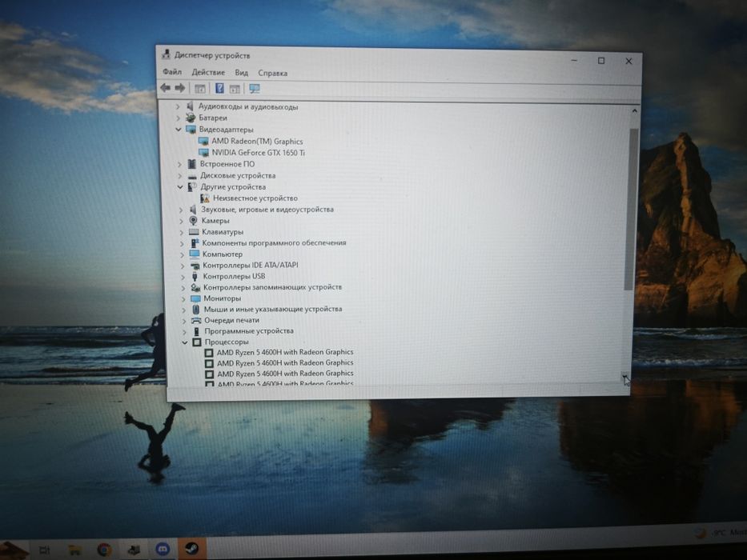Screen dimensions: 747x560
Task: Open Steam from the taskbar
Action: click(x=191, y=549)
